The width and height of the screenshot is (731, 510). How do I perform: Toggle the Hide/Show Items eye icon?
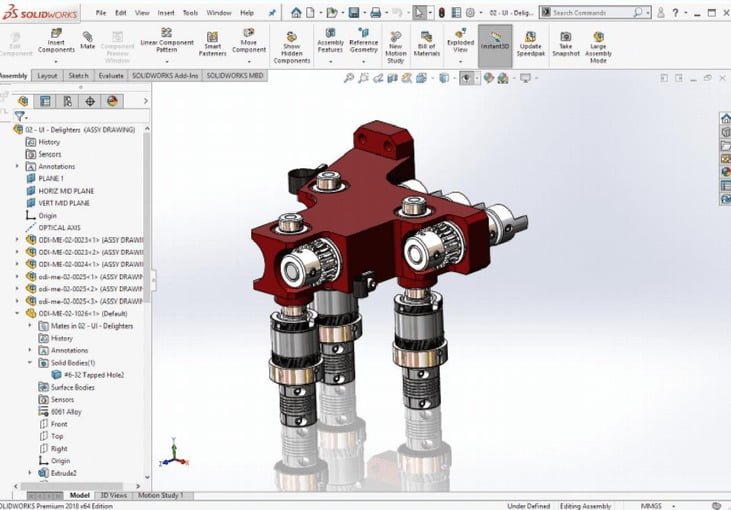click(466, 78)
